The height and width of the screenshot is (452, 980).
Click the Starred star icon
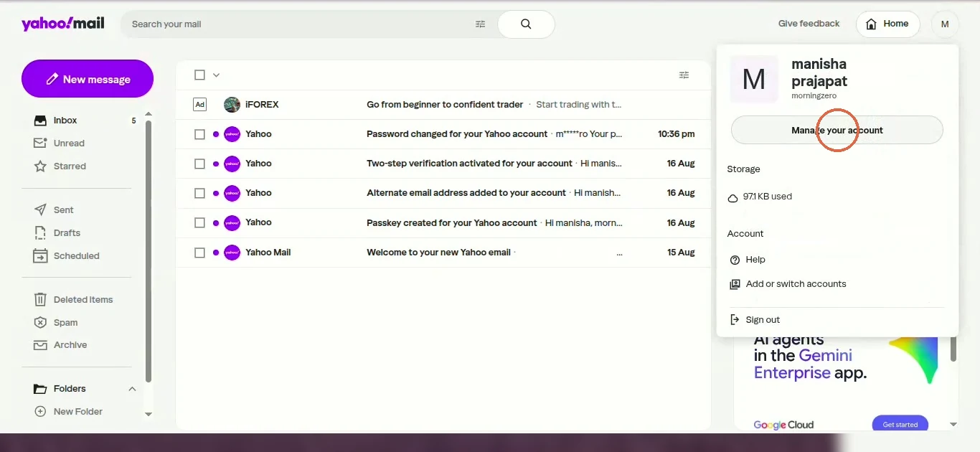[x=40, y=166]
